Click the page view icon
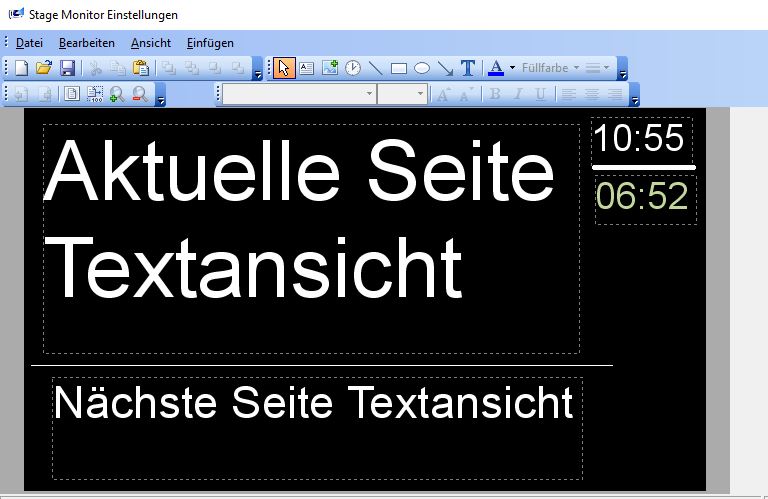Image resolution: width=768 pixels, height=499 pixels. pyautogui.click(x=72, y=94)
